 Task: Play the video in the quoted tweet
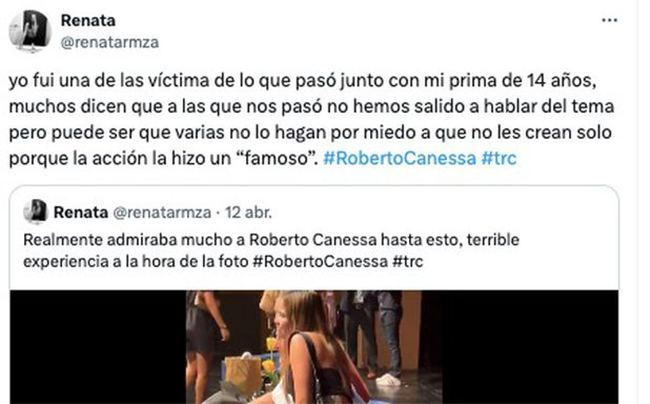[x=314, y=347]
